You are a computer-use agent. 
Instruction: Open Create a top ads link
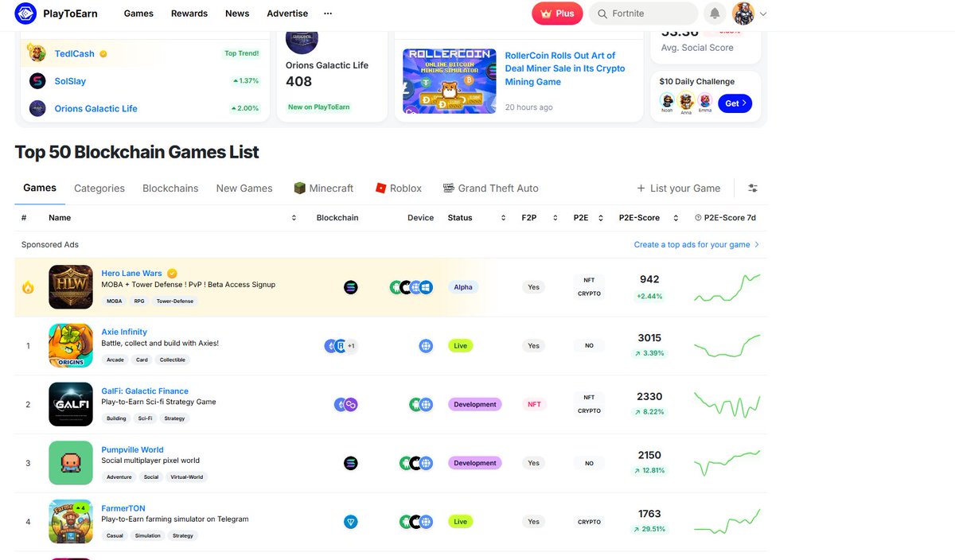pos(696,245)
